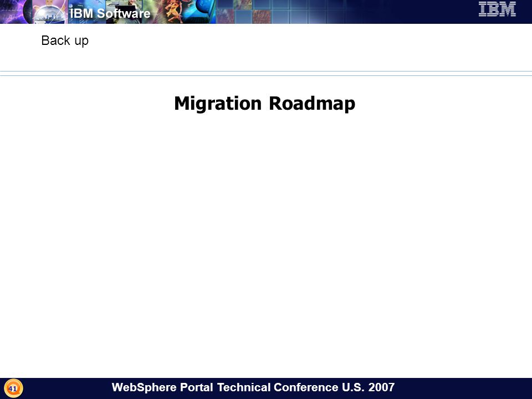Click the 'IBM Software' banner text
The width and height of the screenshot is (532, 399).
click(110, 13)
